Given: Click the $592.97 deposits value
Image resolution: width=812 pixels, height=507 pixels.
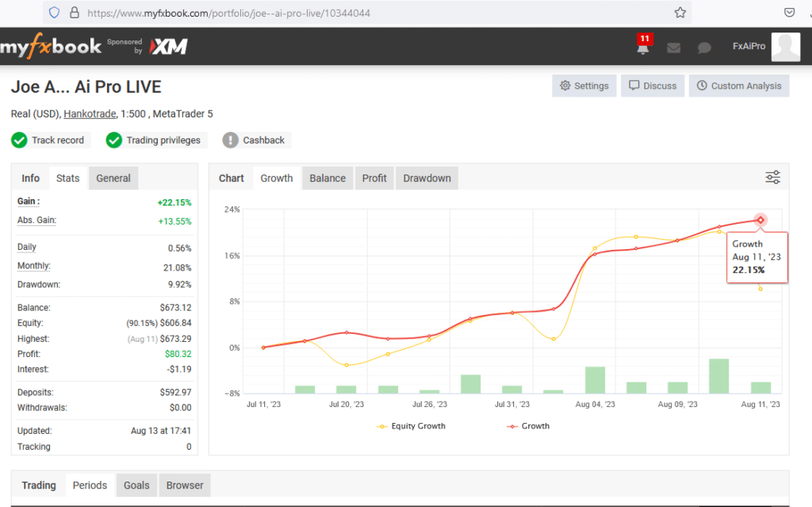Looking at the screenshot, I should (175, 393).
